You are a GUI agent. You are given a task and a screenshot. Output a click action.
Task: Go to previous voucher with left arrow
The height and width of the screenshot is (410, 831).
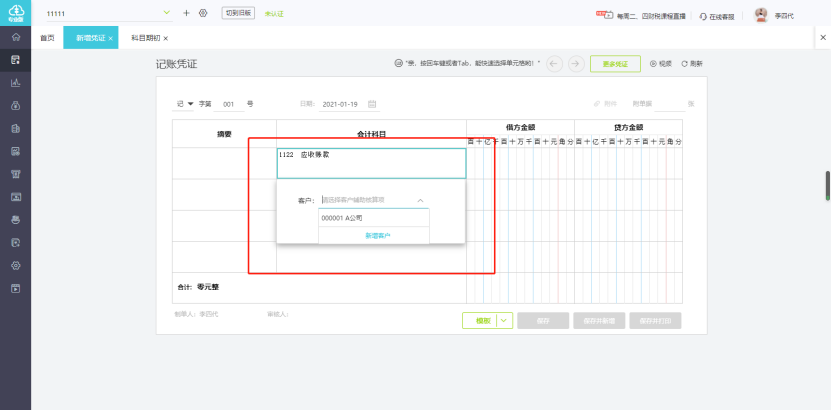[x=555, y=63]
